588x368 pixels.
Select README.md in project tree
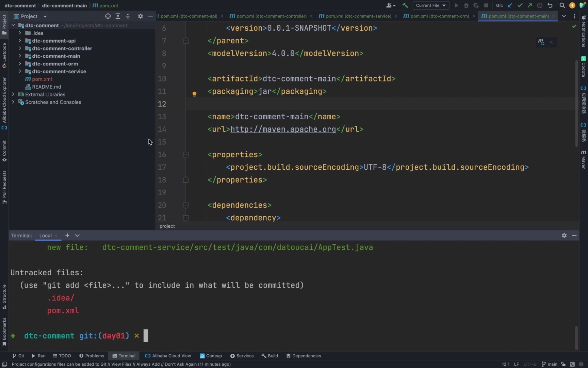click(46, 87)
